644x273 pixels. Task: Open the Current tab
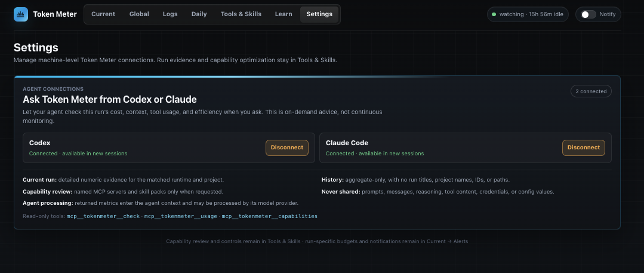click(x=103, y=14)
